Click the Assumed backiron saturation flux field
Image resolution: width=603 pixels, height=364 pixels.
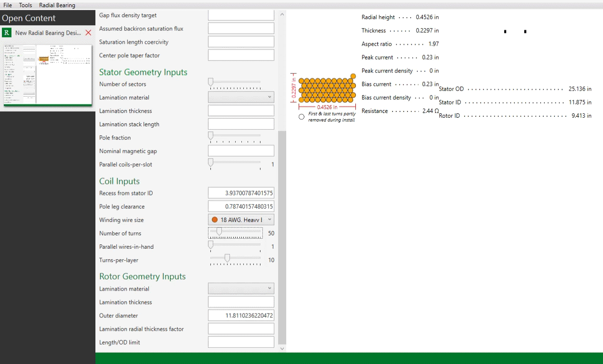(241, 29)
